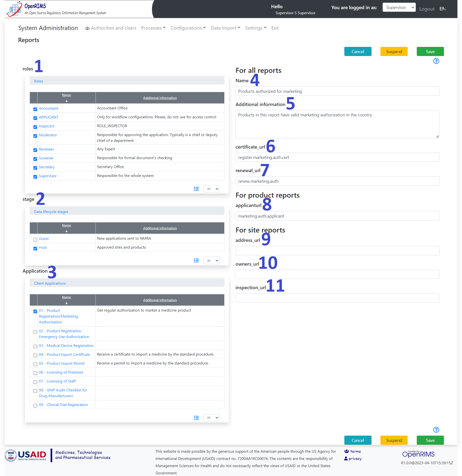This screenshot has width=462, height=476.
Task: Click Exit in the navigation bar
Action: point(275,28)
